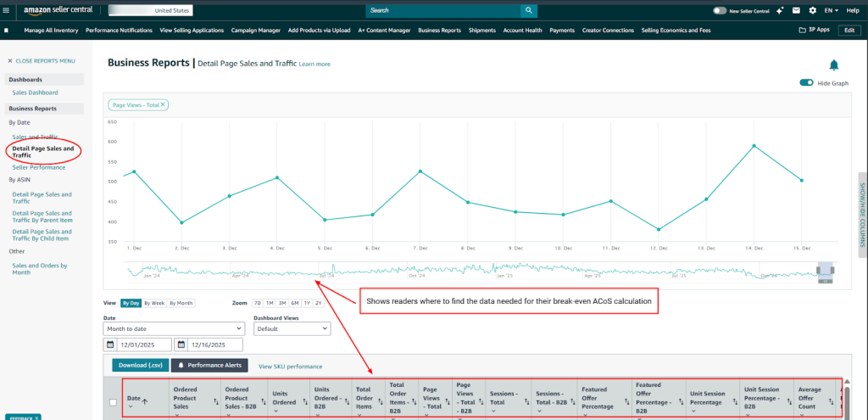
Task: Click the bookmark icon left of Manage All Inventory
Action: click(6, 31)
